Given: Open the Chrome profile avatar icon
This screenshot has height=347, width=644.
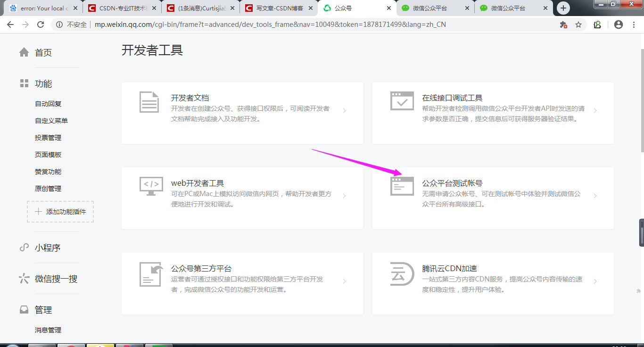Looking at the screenshot, I should pos(619,25).
